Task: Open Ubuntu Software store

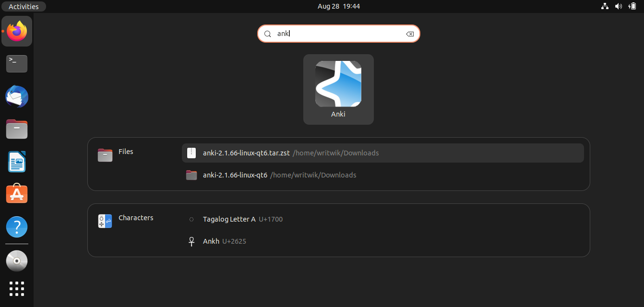Action: pos(17,194)
